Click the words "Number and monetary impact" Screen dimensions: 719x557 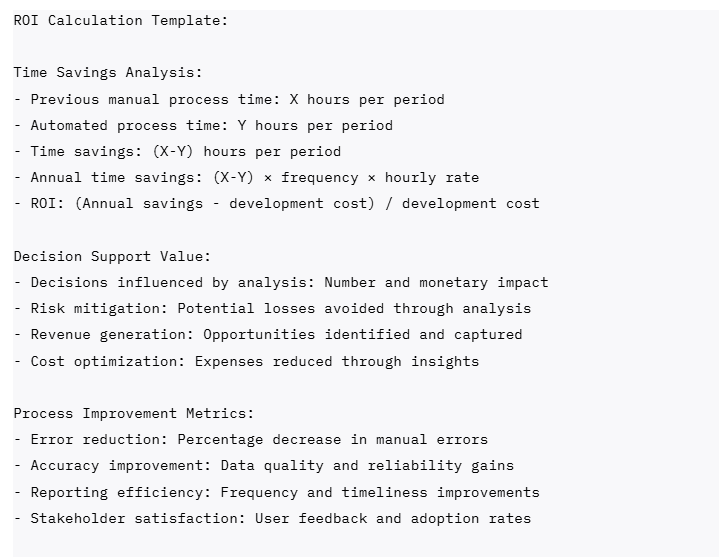[x=436, y=282]
